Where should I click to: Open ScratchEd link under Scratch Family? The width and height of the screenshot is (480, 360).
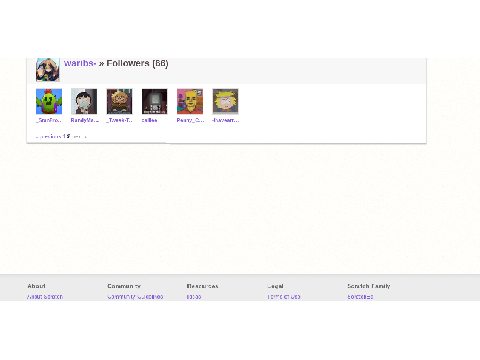360,297
